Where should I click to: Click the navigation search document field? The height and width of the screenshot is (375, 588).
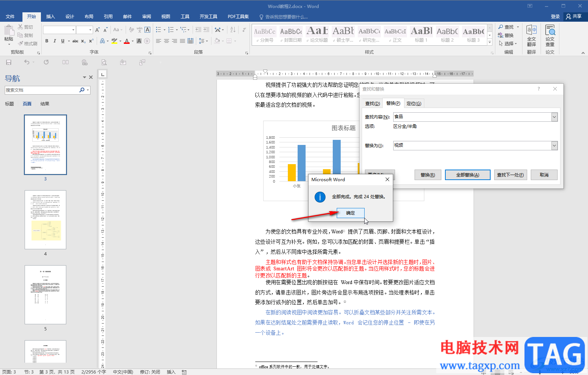click(x=42, y=90)
